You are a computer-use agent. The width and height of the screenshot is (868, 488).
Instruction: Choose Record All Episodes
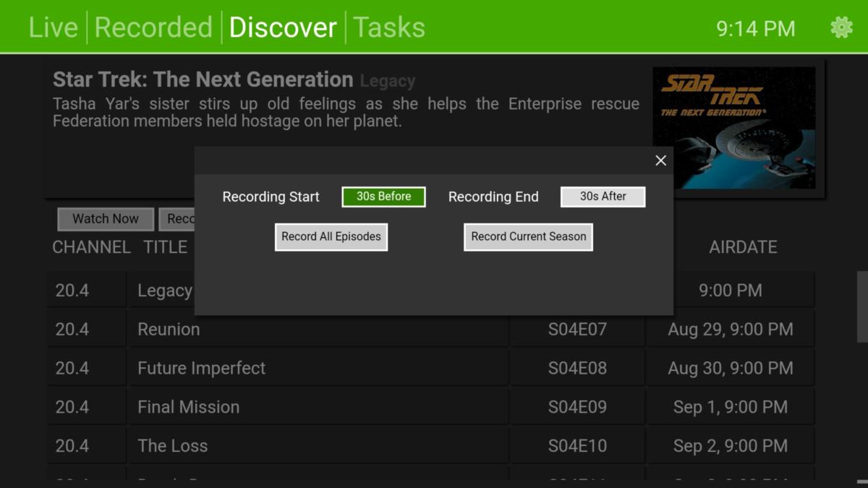click(x=331, y=236)
